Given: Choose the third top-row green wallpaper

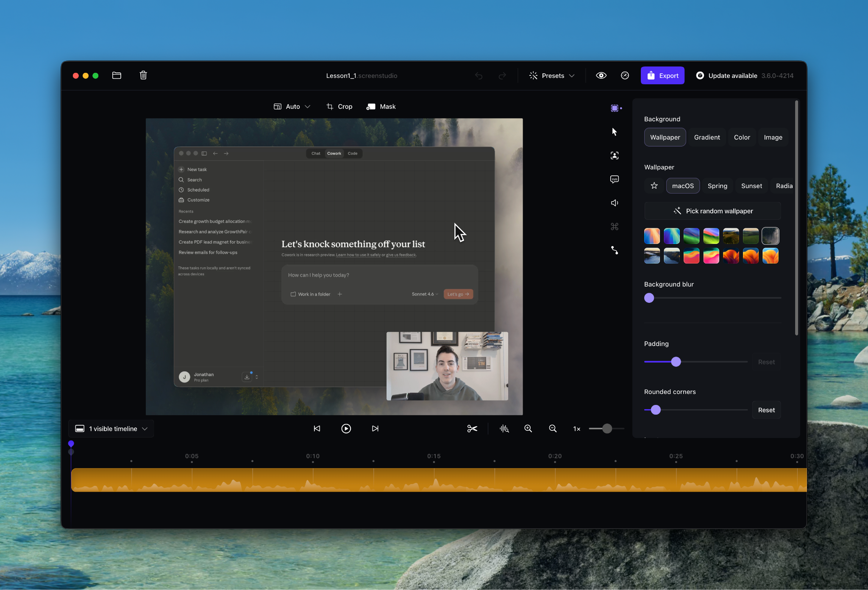Looking at the screenshot, I should coord(691,236).
